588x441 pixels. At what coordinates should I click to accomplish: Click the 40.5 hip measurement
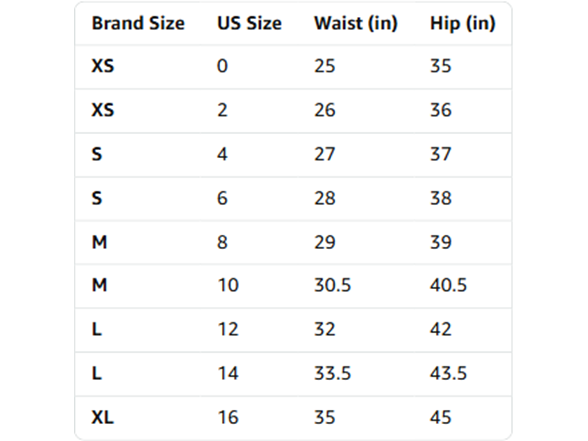coord(448,285)
